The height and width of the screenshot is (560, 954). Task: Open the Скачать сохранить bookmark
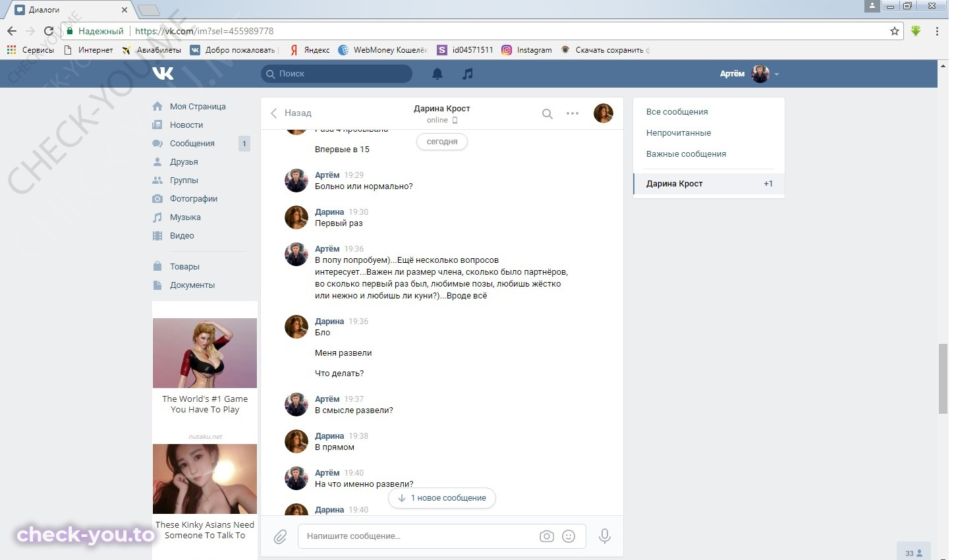pos(605,50)
